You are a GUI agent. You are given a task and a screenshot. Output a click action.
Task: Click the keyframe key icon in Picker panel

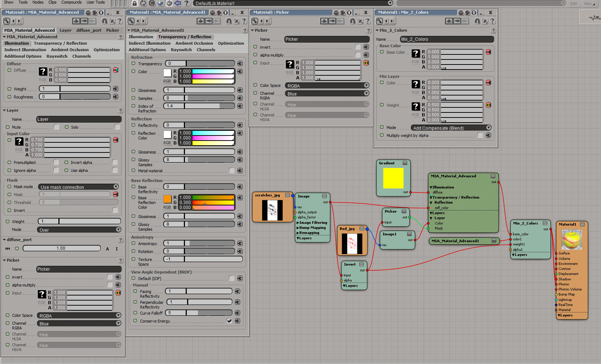[x=255, y=21]
